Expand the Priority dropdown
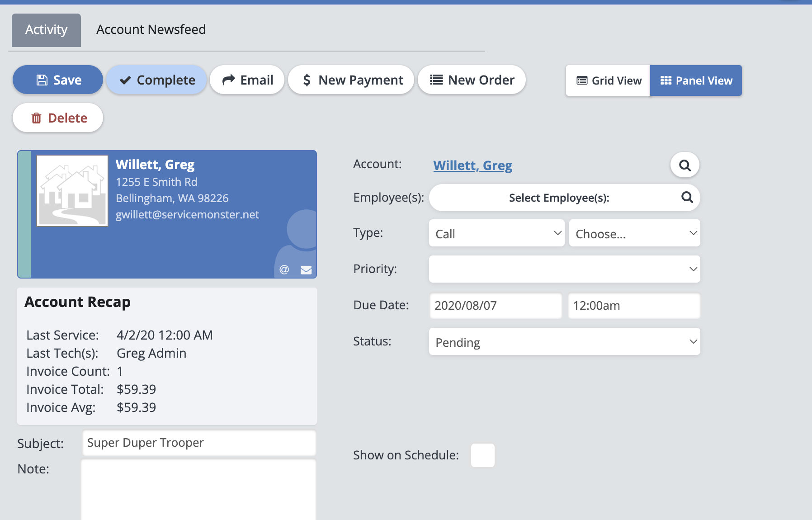This screenshot has width=812, height=520. 564,269
